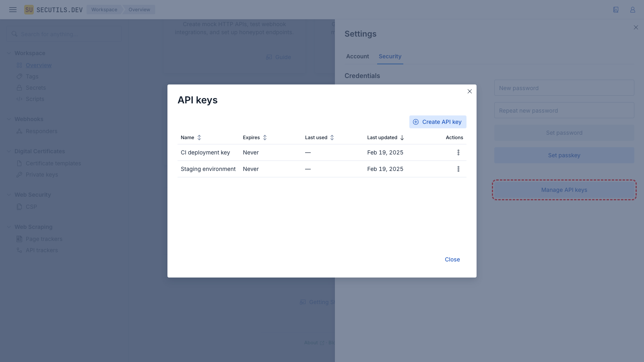Select the Security settings tab
The height and width of the screenshot is (362, 644).
click(x=390, y=56)
